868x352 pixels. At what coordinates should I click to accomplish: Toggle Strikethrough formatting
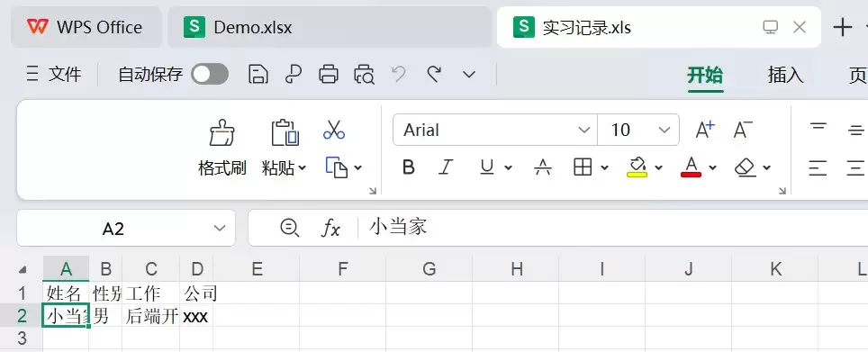[x=543, y=167]
